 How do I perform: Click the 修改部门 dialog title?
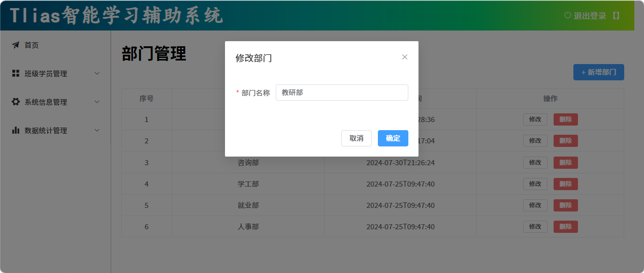[x=253, y=58]
